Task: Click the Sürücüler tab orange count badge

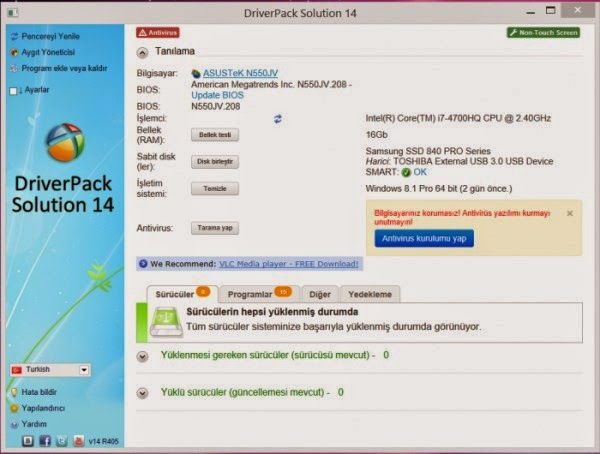Action: pos(203,292)
